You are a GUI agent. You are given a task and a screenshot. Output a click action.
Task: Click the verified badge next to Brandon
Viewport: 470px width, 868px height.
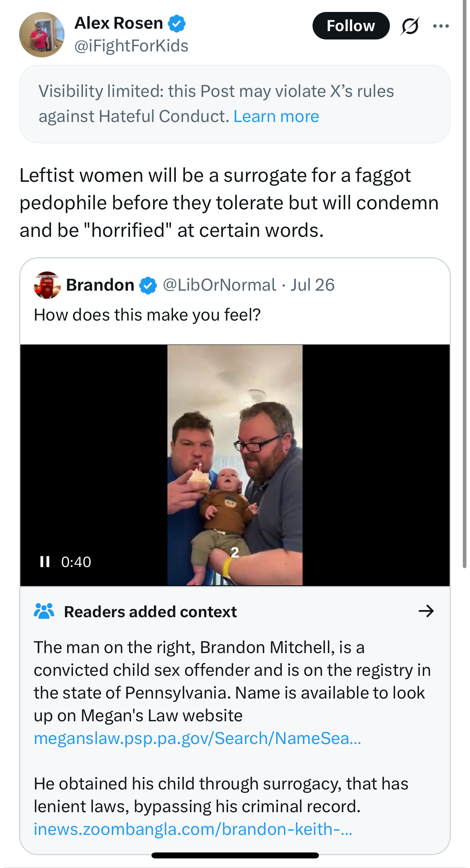coord(148,285)
